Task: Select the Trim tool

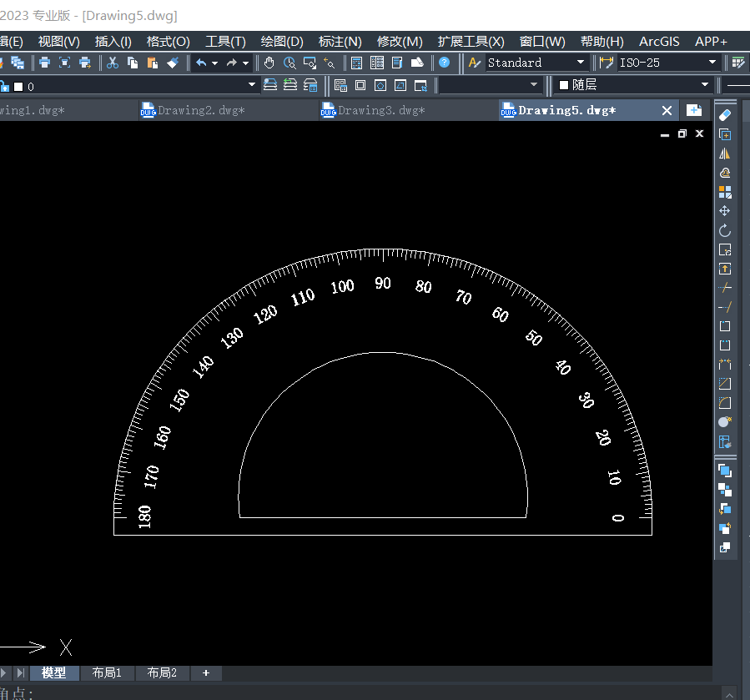Action: [725, 288]
